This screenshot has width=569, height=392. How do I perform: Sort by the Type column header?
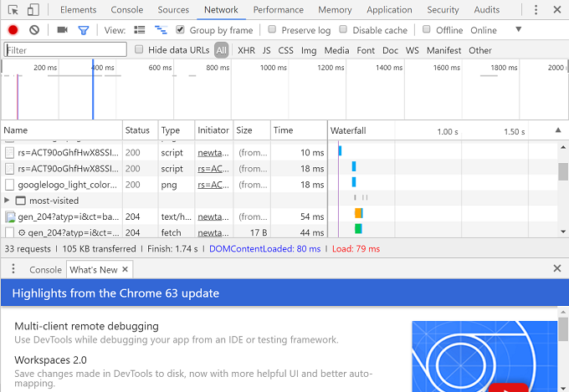tap(177, 130)
